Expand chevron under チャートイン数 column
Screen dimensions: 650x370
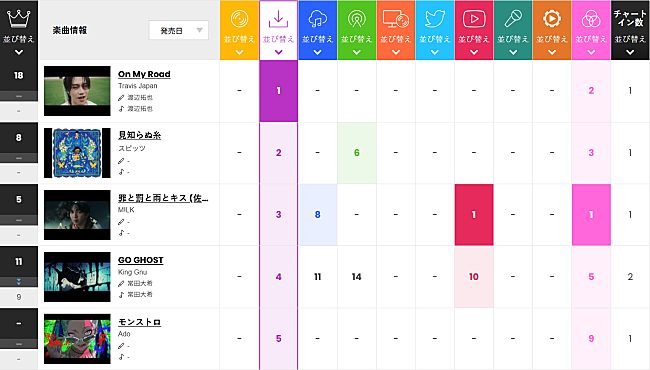[x=630, y=52]
